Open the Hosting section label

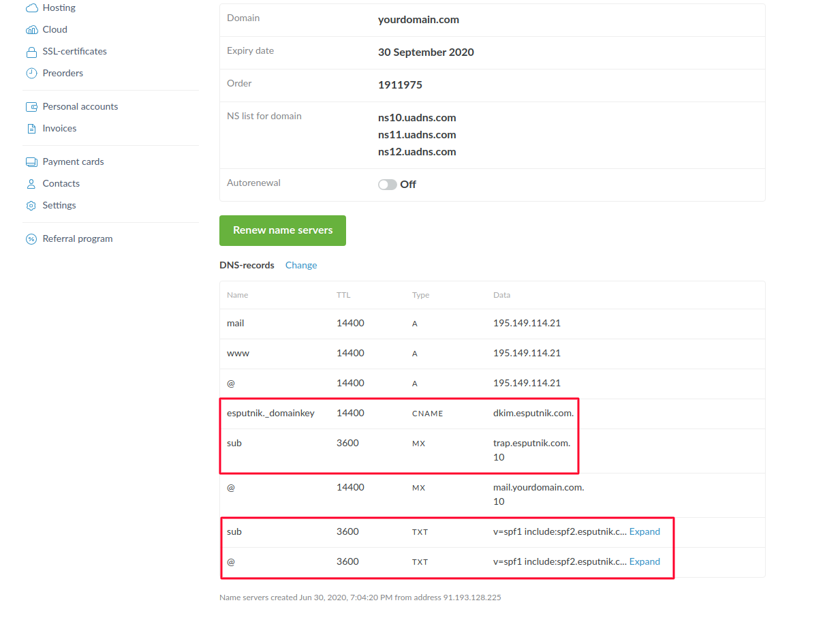point(59,7)
